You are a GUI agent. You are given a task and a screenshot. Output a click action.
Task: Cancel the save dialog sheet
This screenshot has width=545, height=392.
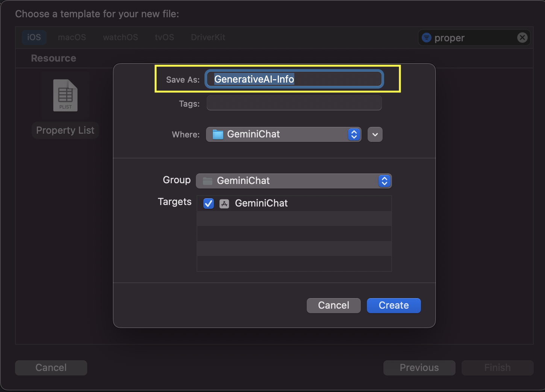333,305
